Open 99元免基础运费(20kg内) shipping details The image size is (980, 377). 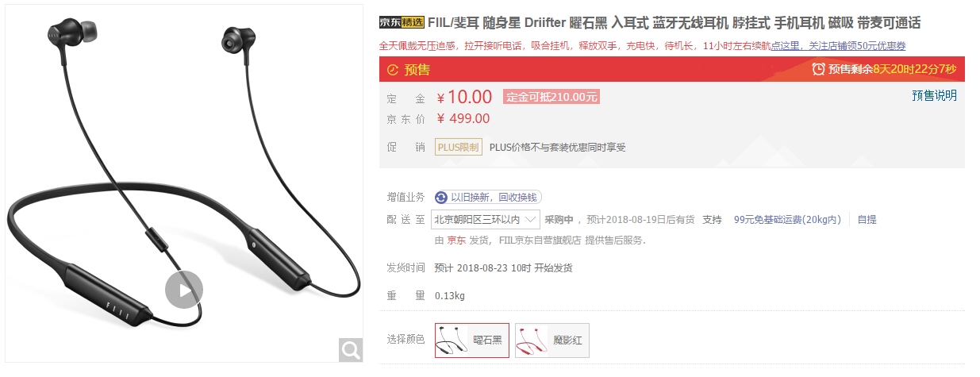click(787, 219)
